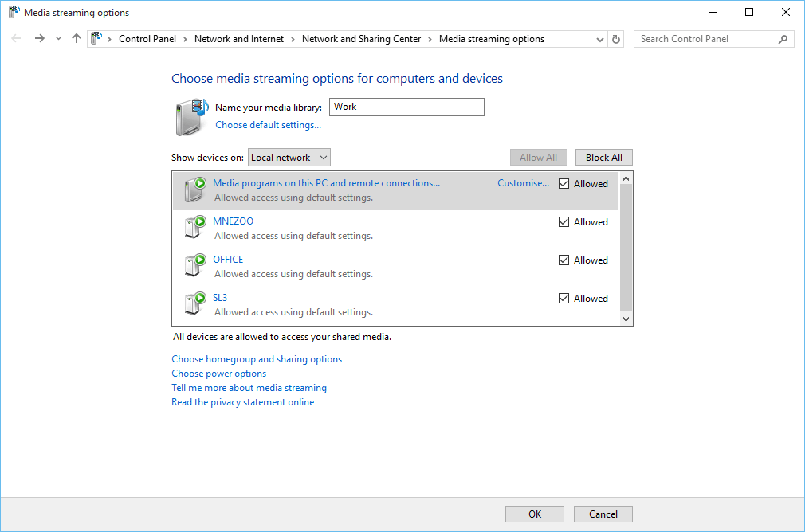
Task: Click the OK button
Action: (x=535, y=514)
